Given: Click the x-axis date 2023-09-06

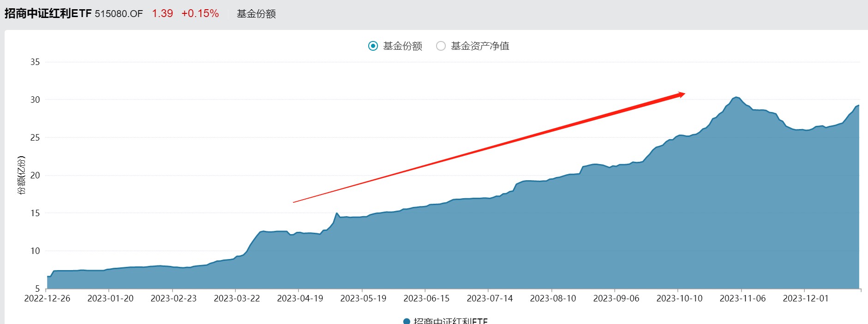Looking at the screenshot, I should 616,298.
